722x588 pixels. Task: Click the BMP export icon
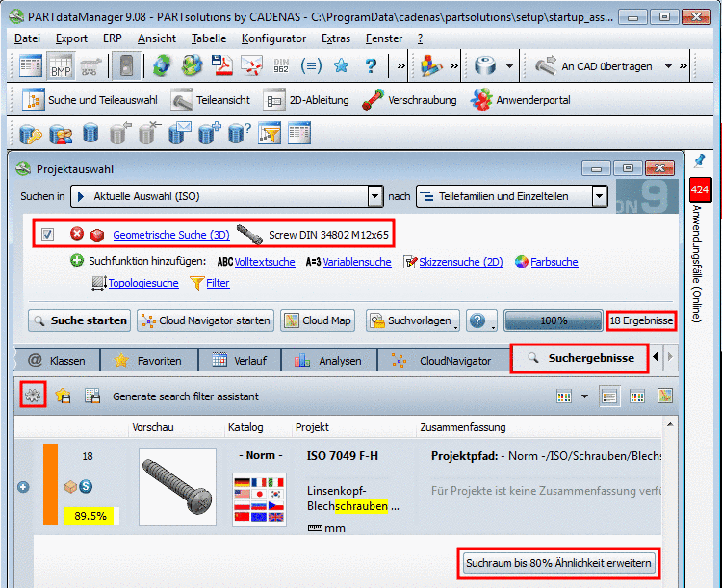(x=61, y=65)
